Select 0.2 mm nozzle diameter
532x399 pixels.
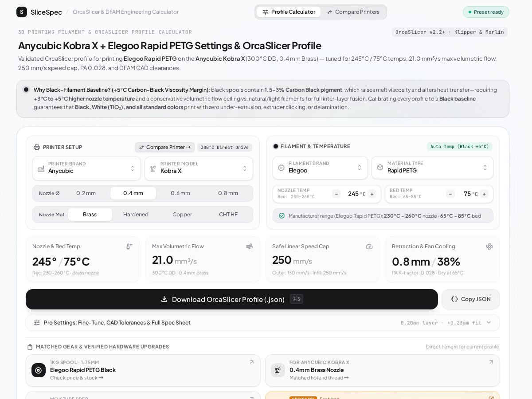[86, 193]
